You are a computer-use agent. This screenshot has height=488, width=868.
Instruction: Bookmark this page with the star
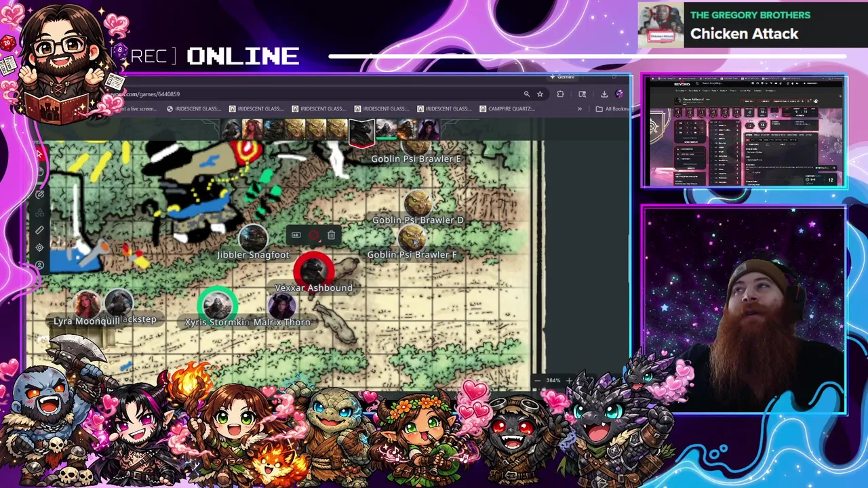tap(540, 94)
